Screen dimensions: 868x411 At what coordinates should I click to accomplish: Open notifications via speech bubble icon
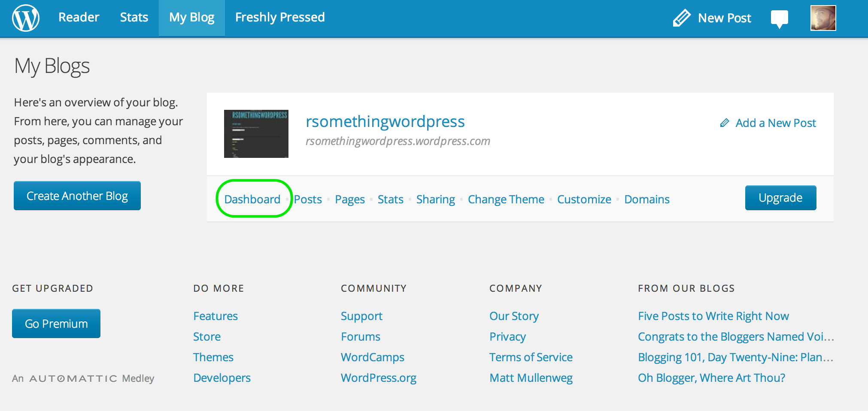(780, 18)
